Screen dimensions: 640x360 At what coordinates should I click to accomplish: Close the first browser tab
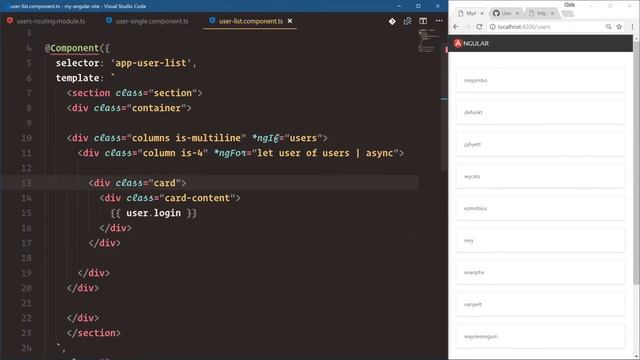(482, 13)
